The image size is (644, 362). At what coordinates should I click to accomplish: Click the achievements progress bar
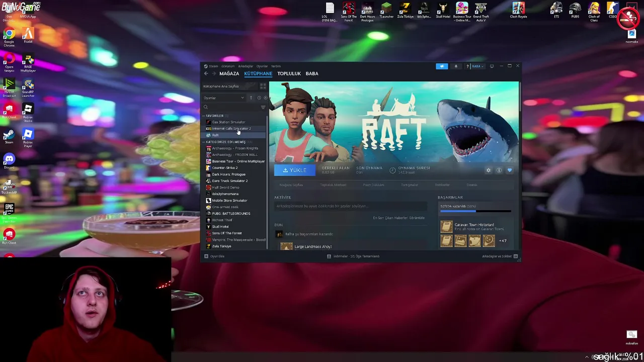click(475, 211)
